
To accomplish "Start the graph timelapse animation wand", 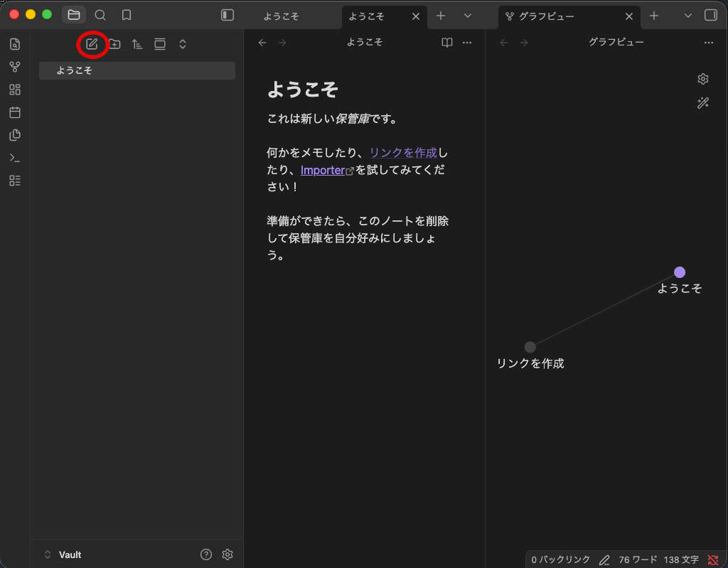I will pos(703,102).
